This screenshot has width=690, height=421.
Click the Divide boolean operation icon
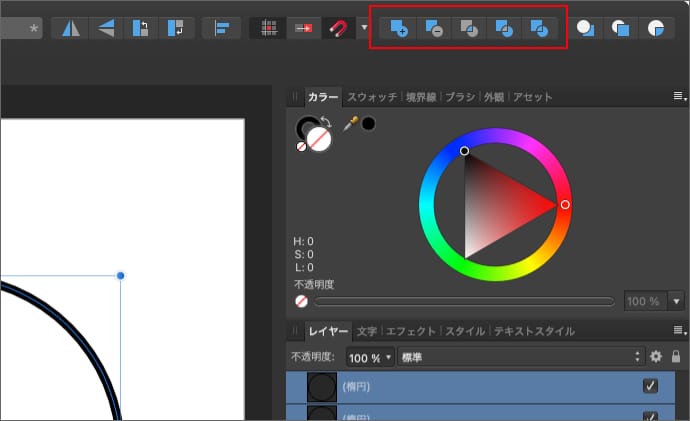pos(539,28)
